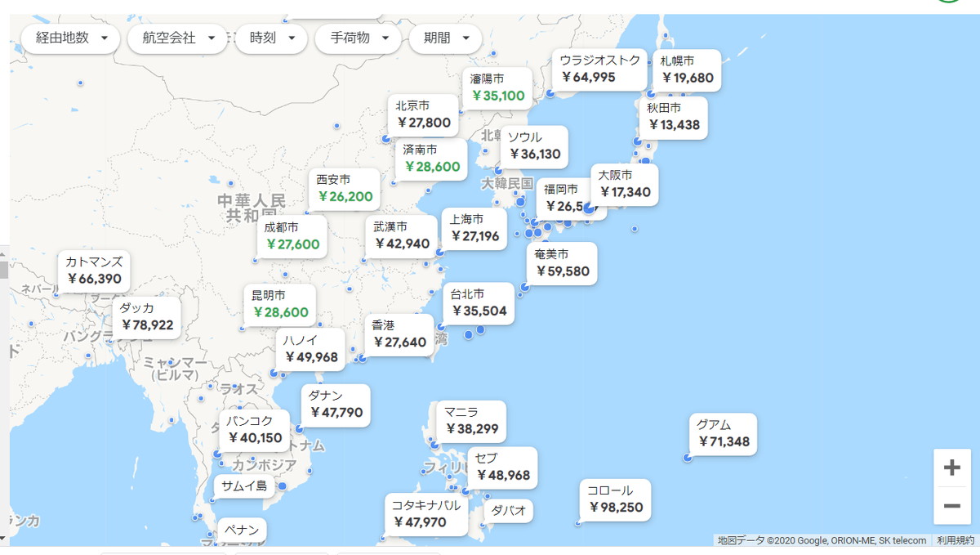Choose the ウラジオストク ¥64,995 destination
The image size is (980, 555).
(x=600, y=69)
